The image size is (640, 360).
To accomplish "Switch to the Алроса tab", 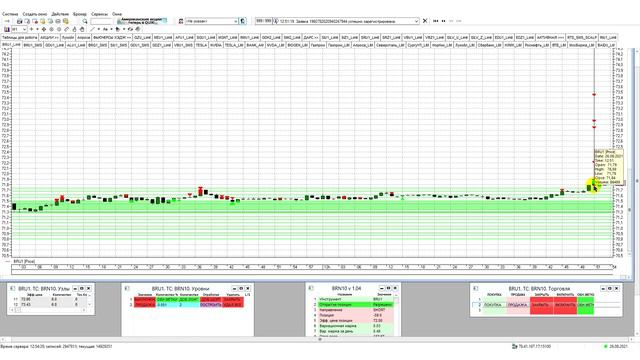I will (83, 38).
